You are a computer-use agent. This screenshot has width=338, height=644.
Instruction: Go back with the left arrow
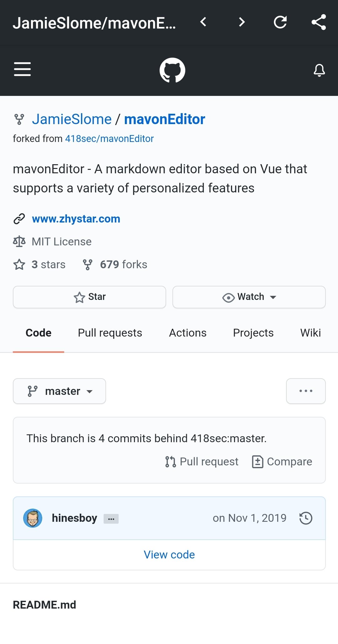pos(203,22)
